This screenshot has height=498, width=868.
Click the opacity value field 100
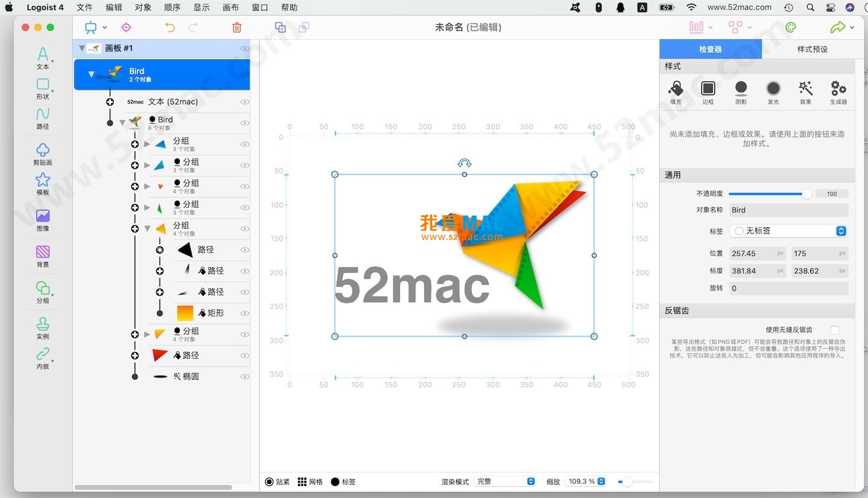click(x=832, y=194)
